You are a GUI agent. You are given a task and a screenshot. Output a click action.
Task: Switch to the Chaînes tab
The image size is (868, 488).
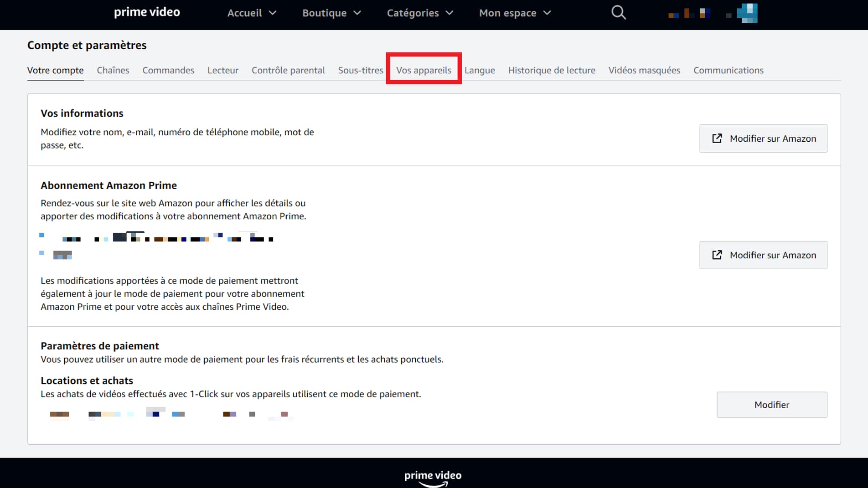pyautogui.click(x=113, y=70)
